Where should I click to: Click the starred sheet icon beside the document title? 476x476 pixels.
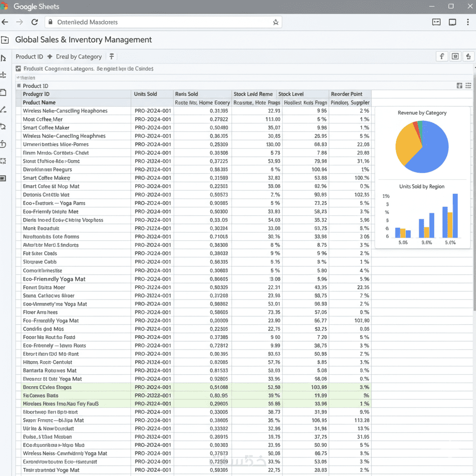[5, 40]
